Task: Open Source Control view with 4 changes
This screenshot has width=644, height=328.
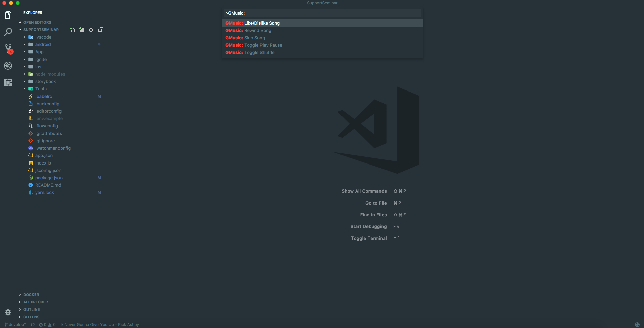Action: pyautogui.click(x=8, y=49)
